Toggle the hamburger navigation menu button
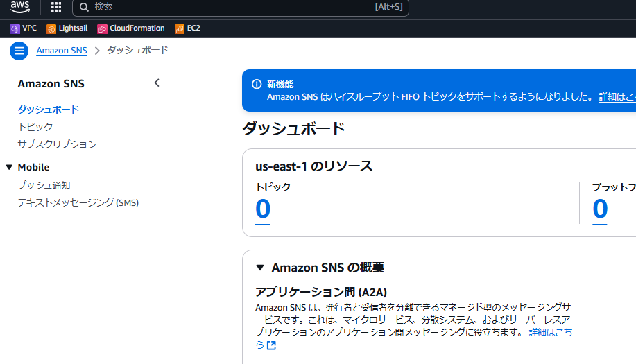Viewport: 636px width, 364px height. pyautogui.click(x=19, y=51)
